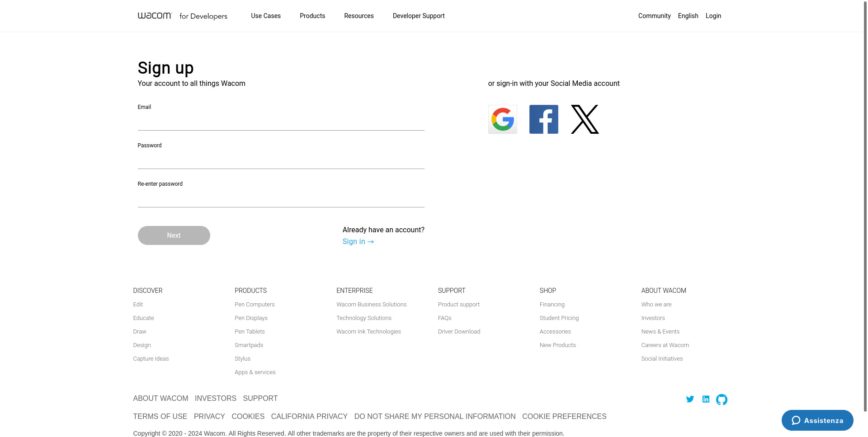Open the Developer Support menu

pos(419,16)
